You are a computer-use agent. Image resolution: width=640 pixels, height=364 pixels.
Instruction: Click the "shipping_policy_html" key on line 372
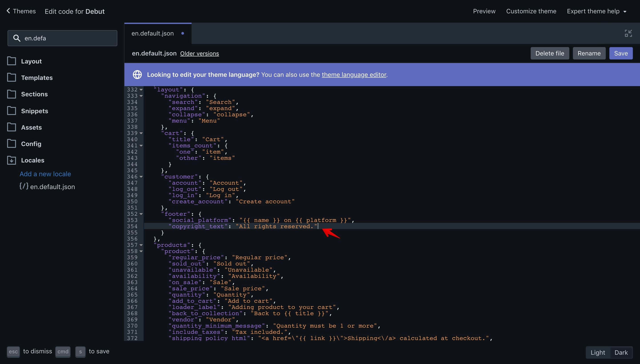209,338
